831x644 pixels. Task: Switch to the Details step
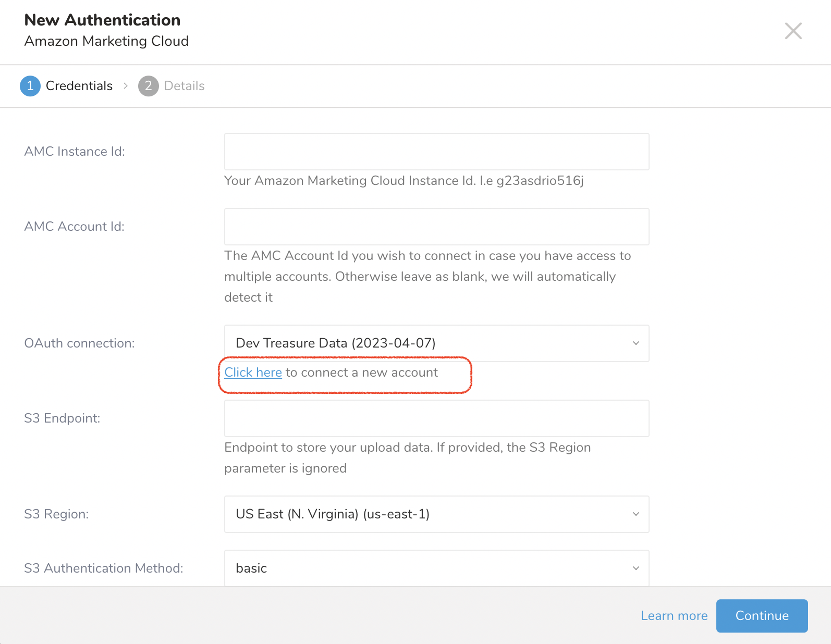tap(184, 86)
